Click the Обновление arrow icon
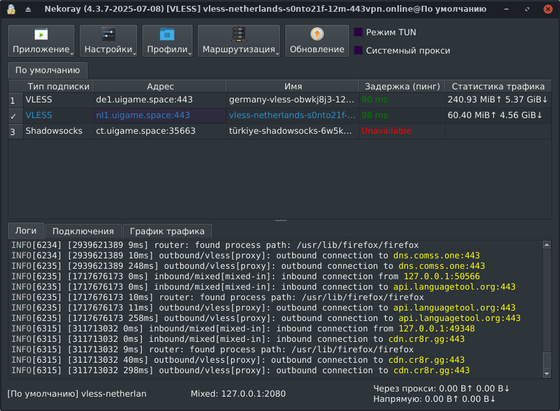The height and width of the screenshot is (411, 560). click(x=317, y=34)
